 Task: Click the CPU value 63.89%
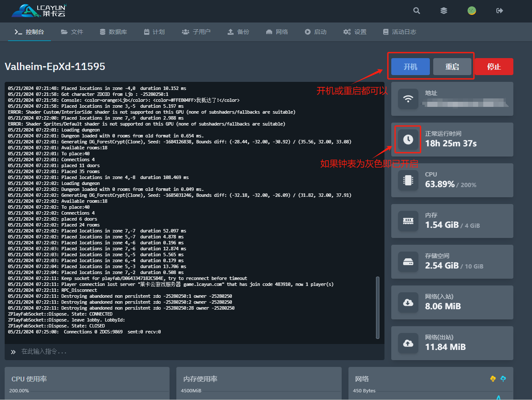[x=440, y=184]
